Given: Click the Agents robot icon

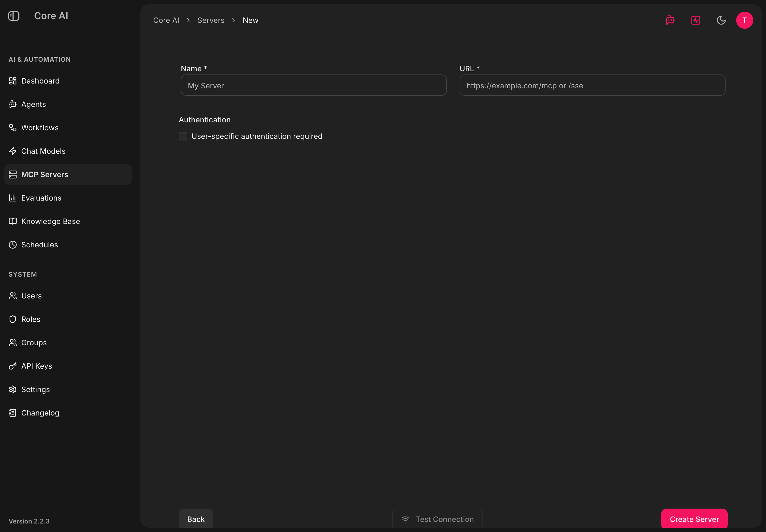Looking at the screenshot, I should (13, 104).
